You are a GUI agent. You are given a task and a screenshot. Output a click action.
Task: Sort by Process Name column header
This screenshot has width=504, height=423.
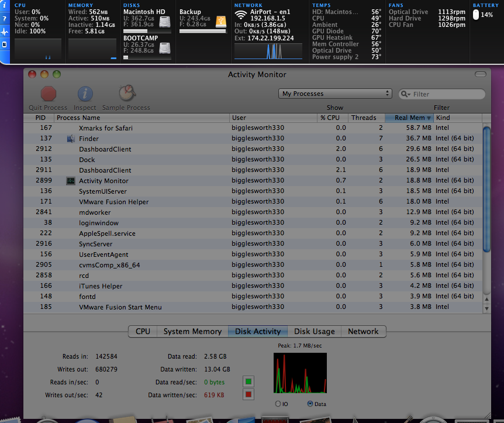[141, 118]
